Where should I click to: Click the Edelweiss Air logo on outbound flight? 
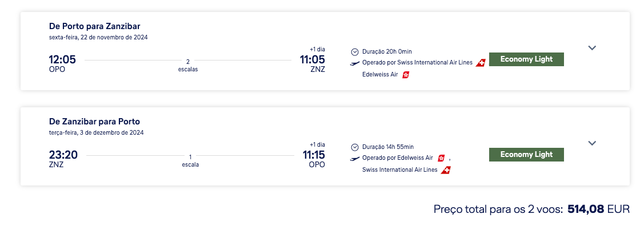pyautogui.click(x=406, y=75)
